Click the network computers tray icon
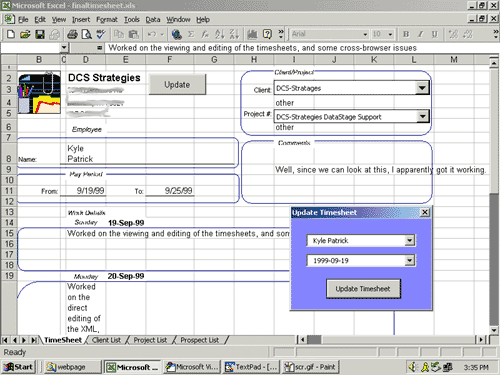 point(448,367)
